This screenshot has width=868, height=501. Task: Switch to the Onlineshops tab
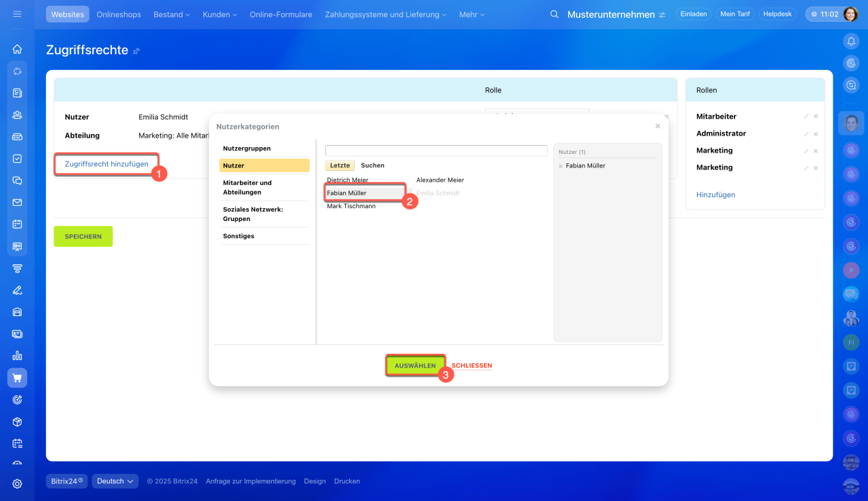(119, 14)
